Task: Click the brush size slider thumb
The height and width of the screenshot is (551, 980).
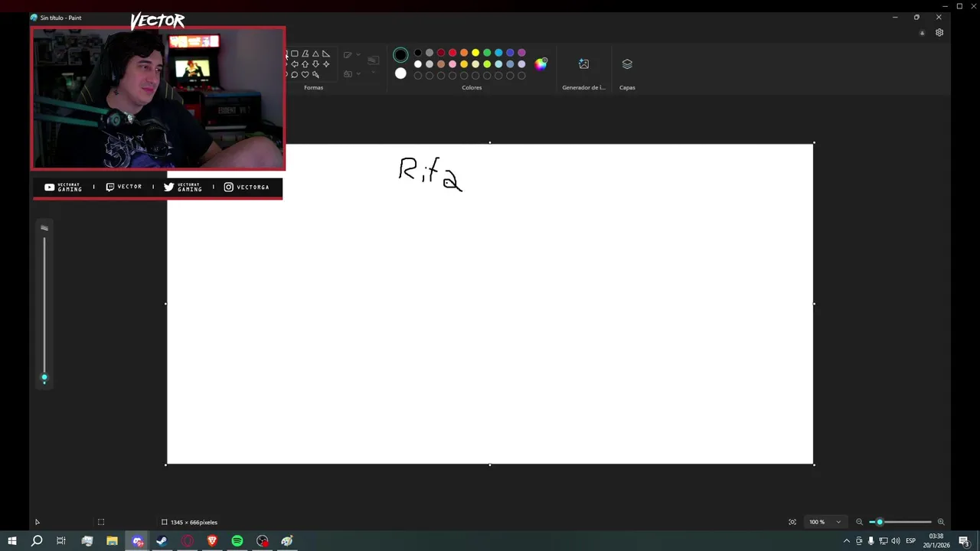Action: coord(44,377)
